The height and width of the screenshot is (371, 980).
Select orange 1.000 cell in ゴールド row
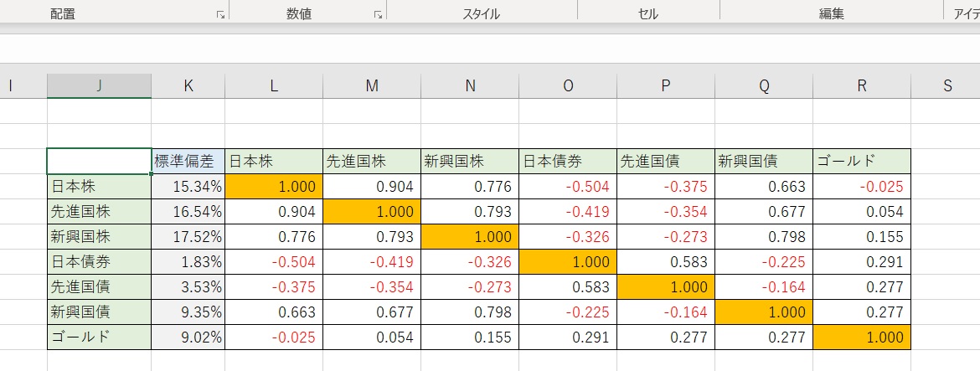862,338
